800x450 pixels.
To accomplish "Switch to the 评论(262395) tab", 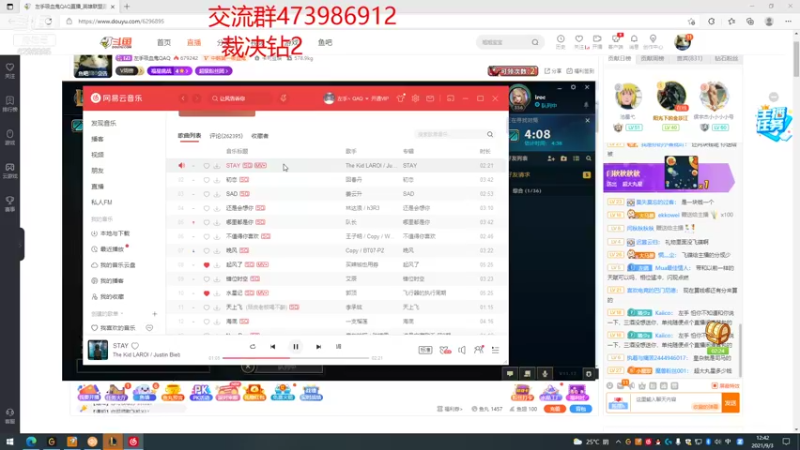I will pos(226,136).
